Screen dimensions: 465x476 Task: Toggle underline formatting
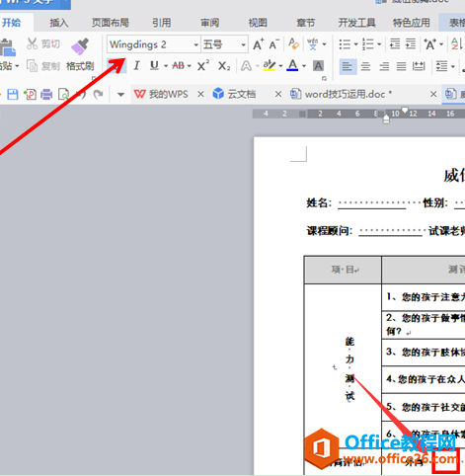[154, 66]
